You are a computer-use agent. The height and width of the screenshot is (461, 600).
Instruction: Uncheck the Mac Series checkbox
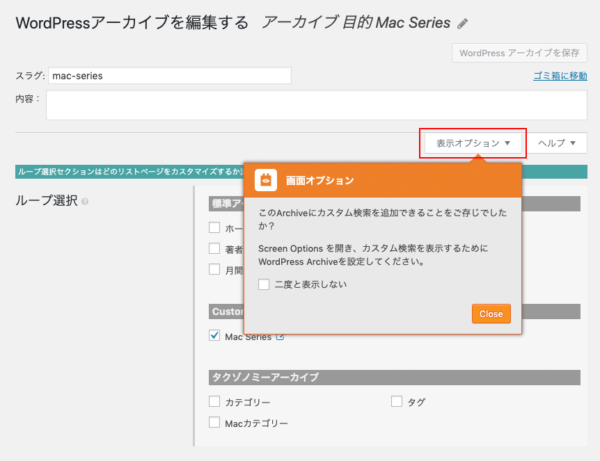coord(214,335)
